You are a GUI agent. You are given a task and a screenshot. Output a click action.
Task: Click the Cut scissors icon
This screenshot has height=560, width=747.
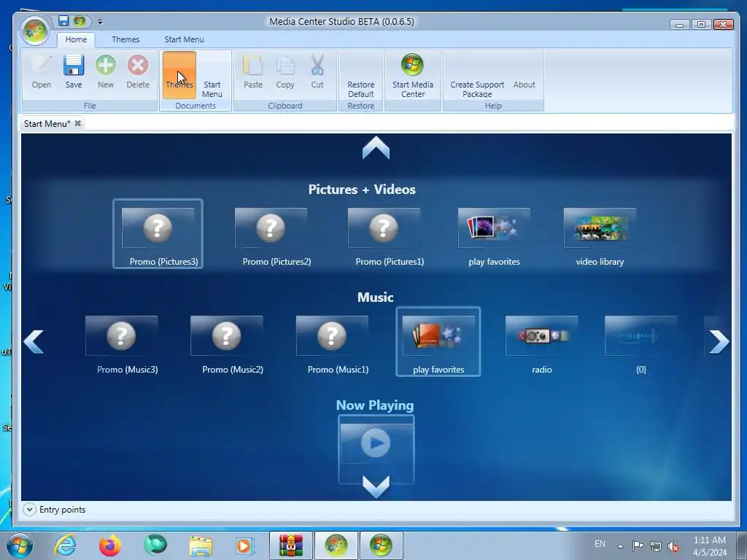[x=317, y=71]
